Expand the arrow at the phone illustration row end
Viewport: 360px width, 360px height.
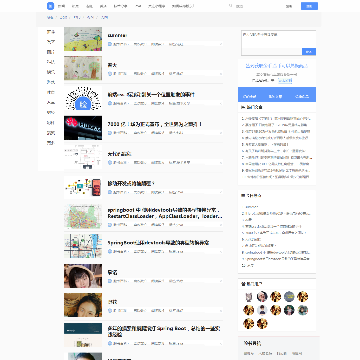221,192
